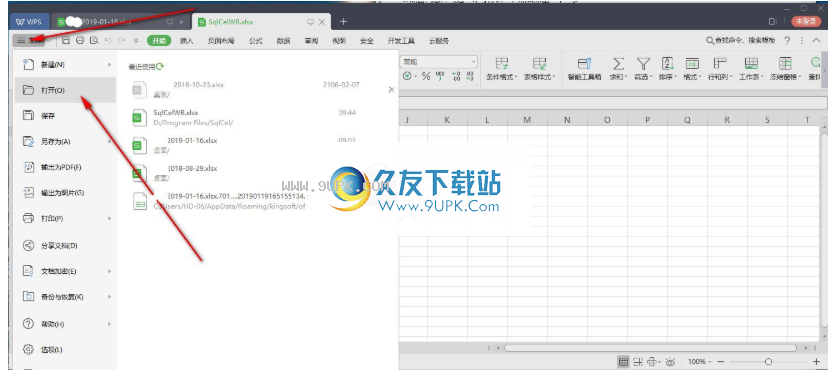Click the decrease decimal places icon
836x378 pixels.
coord(470,76)
